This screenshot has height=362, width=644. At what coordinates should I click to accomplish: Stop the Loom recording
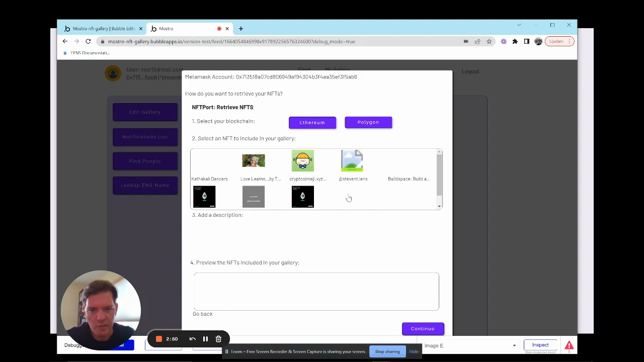159,339
